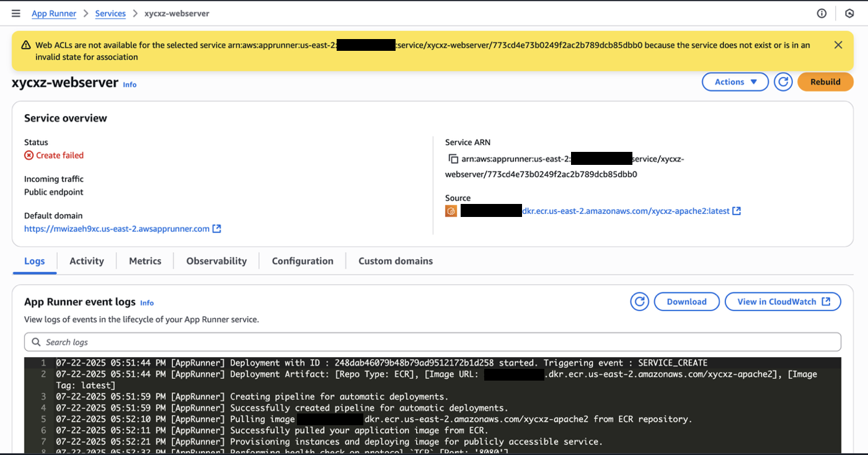The width and height of the screenshot is (868, 455).
Task: Open the ECR image link externally
Action: click(736, 210)
